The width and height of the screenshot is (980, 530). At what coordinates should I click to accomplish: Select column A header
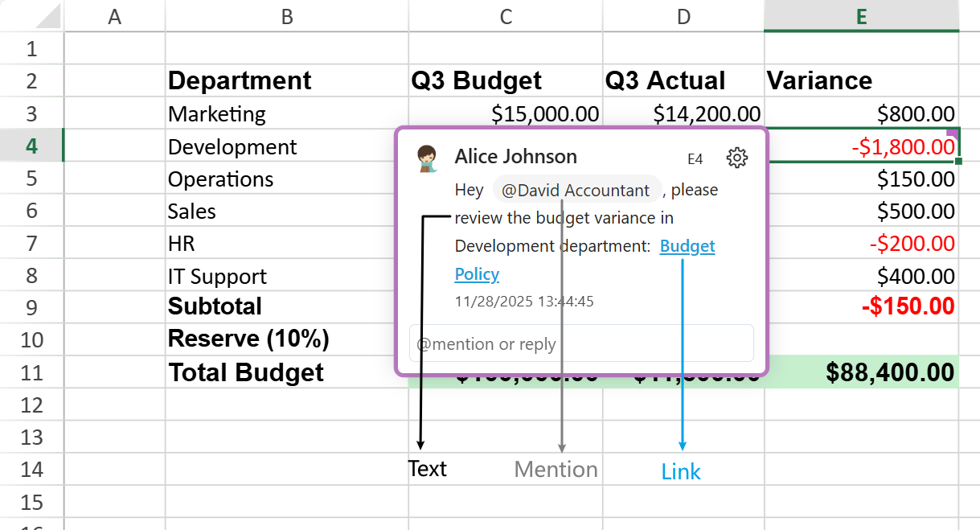coord(114,16)
